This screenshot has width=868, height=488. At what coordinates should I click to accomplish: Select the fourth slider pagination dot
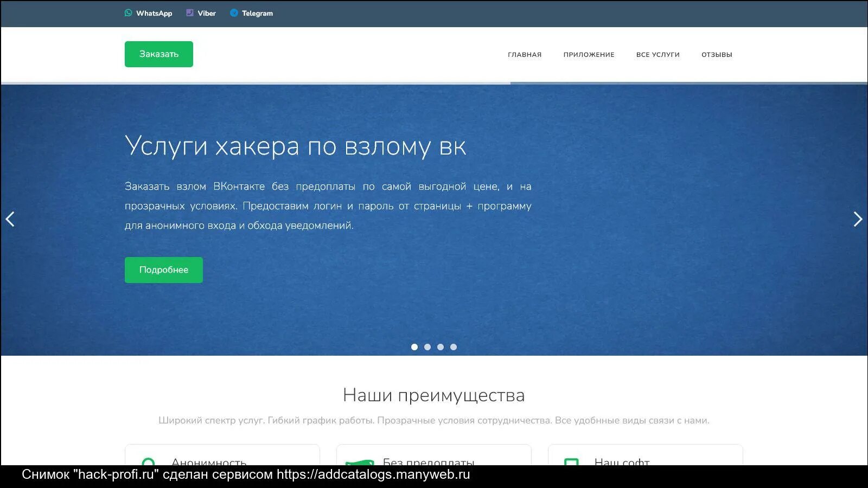pyautogui.click(x=454, y=347)
